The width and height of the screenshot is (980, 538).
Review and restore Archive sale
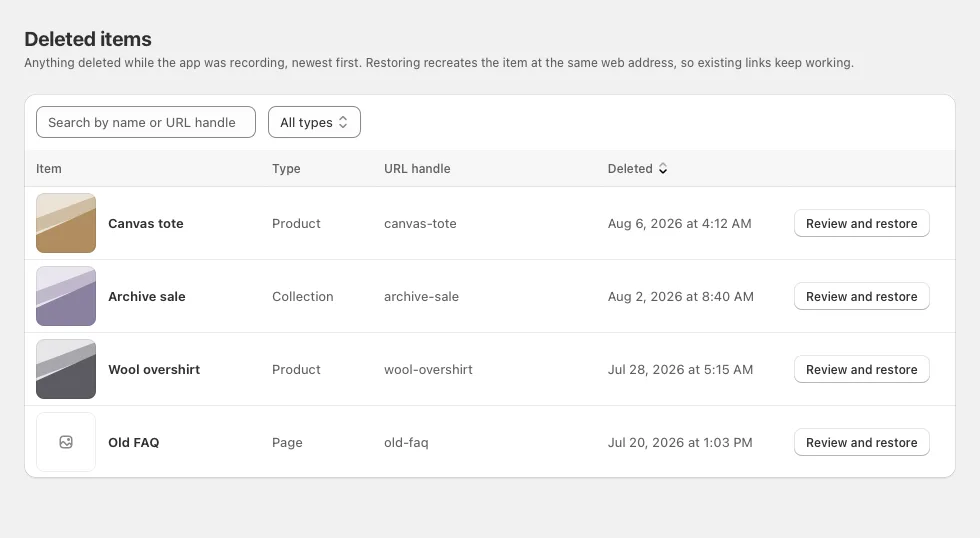pyautogui.click(x=861, y=297)
